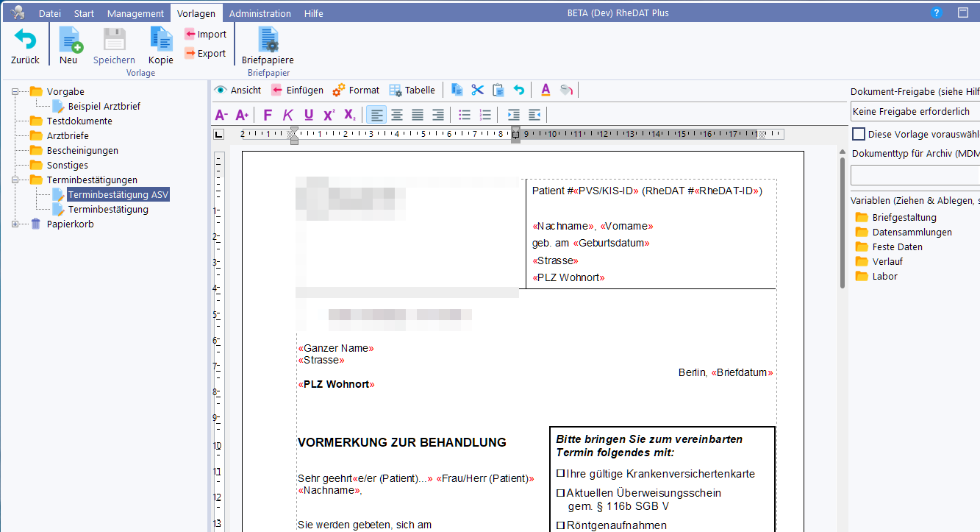
Task: Create a new template with Neu
Action: 68,40
